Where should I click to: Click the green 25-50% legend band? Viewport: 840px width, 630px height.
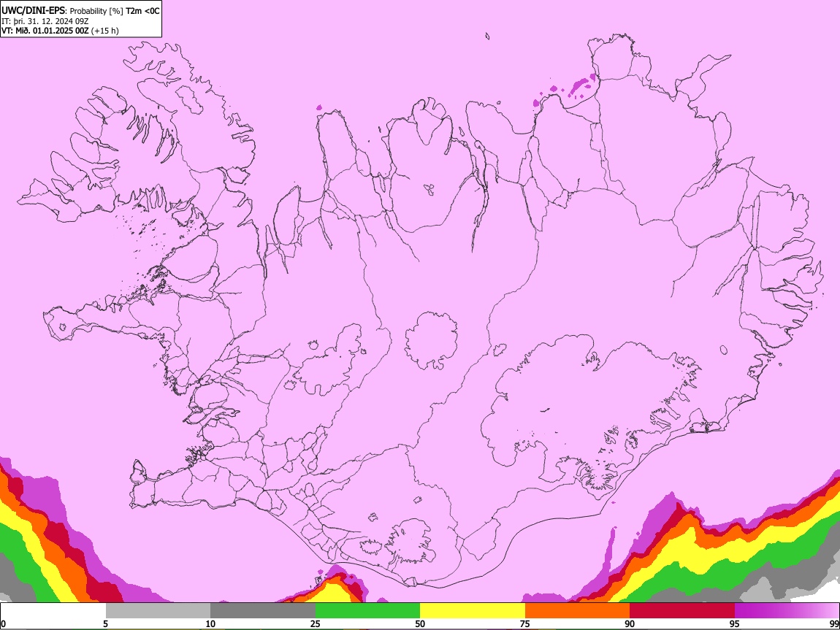pyautogui.click(x=367, y=610)
